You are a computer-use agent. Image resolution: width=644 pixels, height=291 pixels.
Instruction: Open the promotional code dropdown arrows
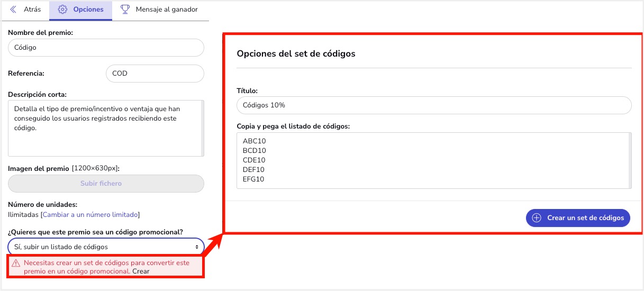pos(197,247)
